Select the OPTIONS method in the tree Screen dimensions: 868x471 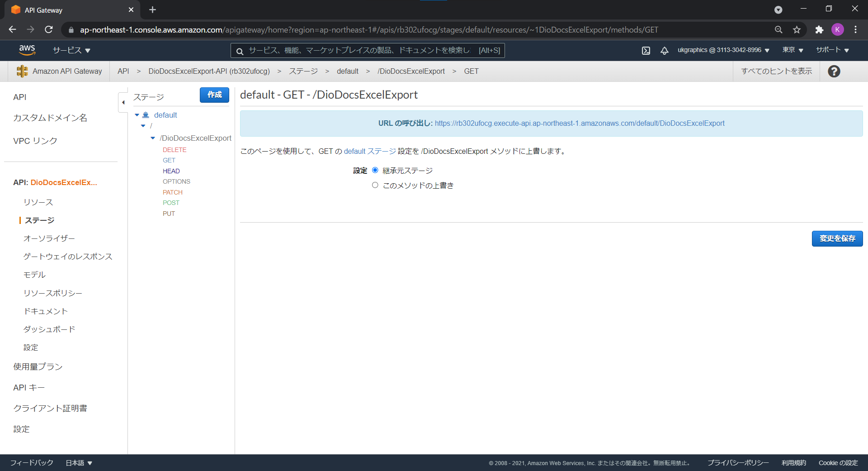click(176, 181)
